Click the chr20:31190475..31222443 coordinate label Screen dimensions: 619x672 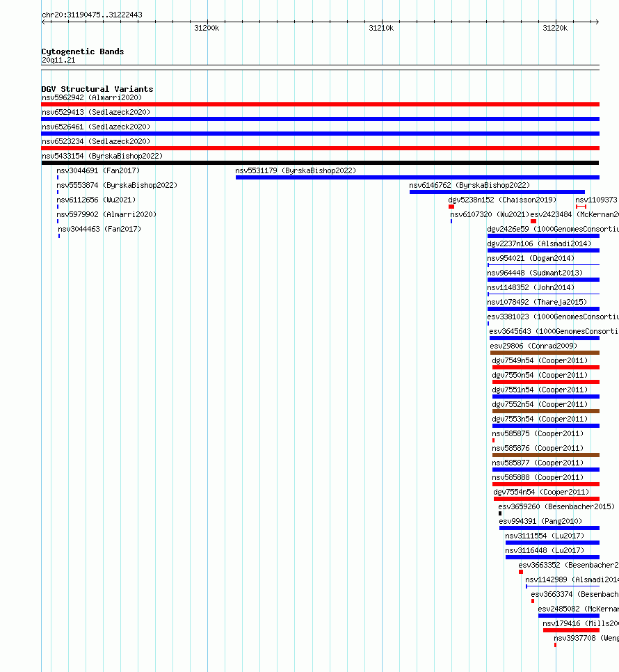pyautogui.click(x=92, y=15)
